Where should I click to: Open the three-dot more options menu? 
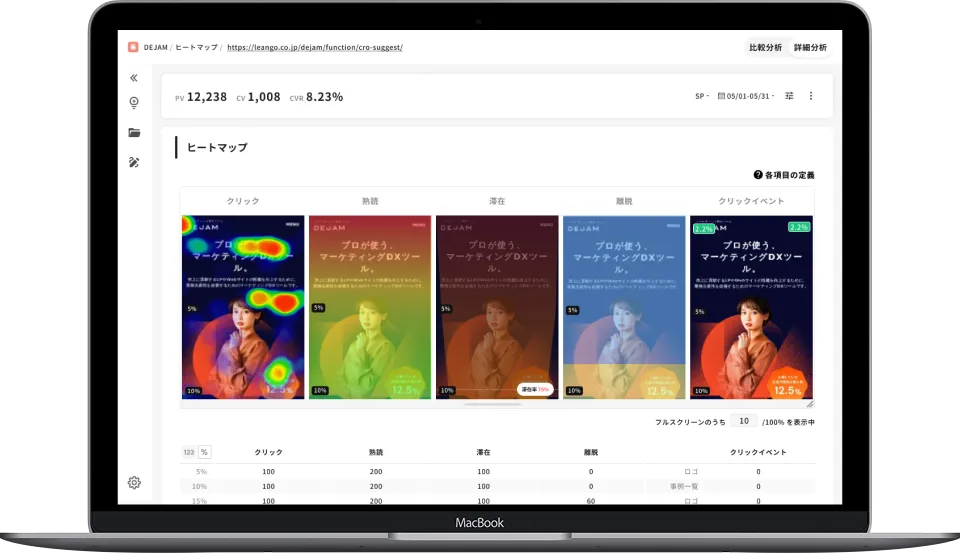point(811,96)
